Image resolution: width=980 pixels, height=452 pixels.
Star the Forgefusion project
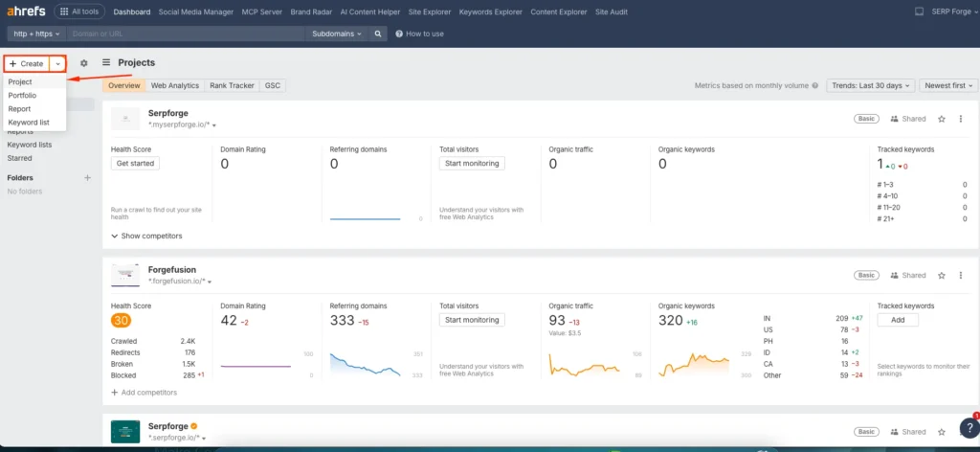point(942,275)
